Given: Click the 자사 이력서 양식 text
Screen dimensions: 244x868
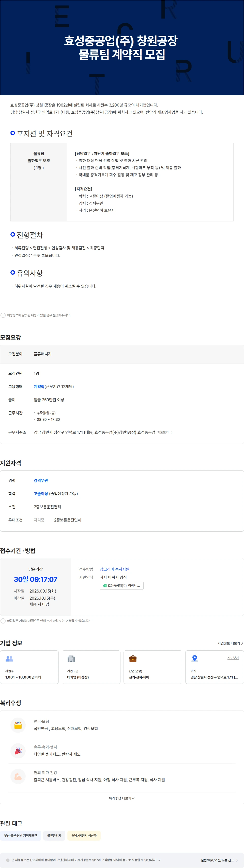Looking at the screenshot, I should pos(113,577).
